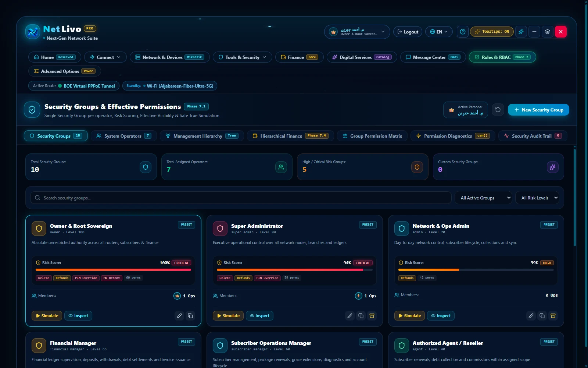Image resolution: width=588 pixels, height=368 pixels.
Task: Simulate the Super Administrator group
Action: pos(228,316)
